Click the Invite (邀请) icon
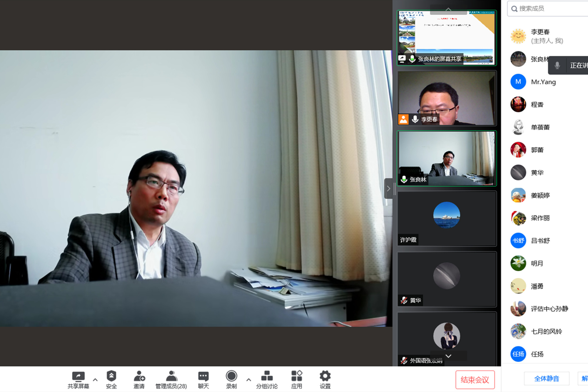 pos(139,376)
